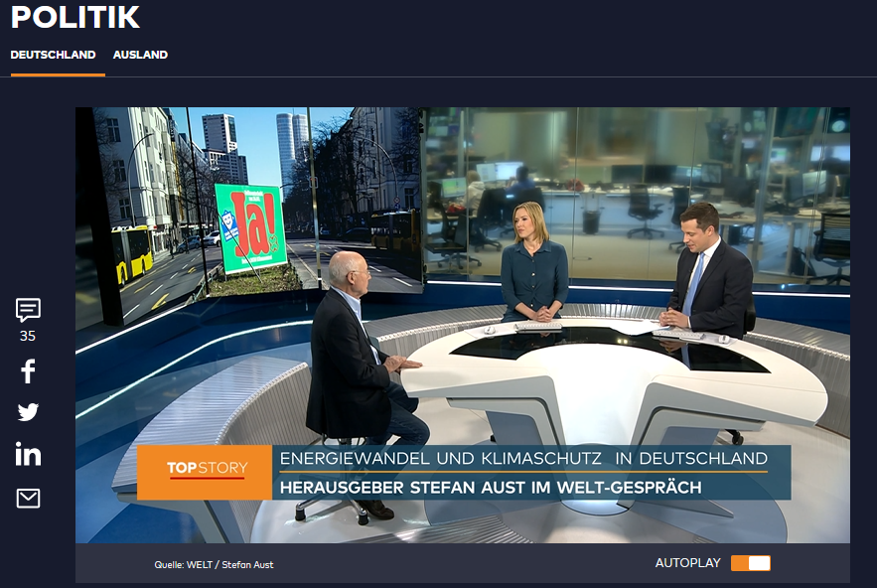Viewport: 877px width, 588px height.
Task: Play the Stefan Aust interview video
Action: tap(463, 325)
